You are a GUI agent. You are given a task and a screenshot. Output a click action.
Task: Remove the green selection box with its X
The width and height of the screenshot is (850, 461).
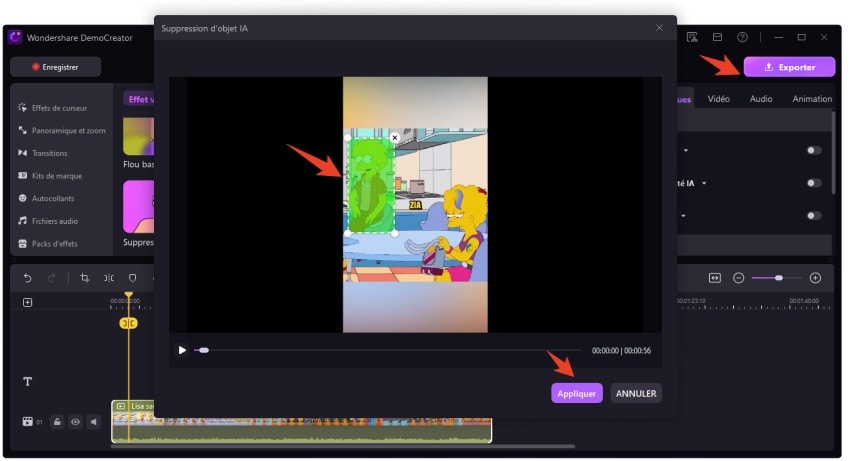[395, 138]
